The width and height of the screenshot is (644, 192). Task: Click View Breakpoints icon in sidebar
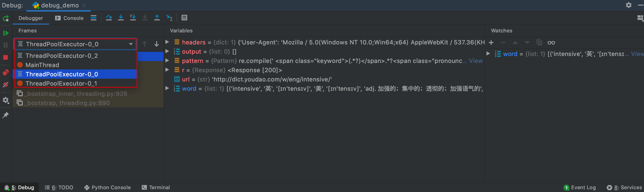pyautogui.click(x=6, y=73)
